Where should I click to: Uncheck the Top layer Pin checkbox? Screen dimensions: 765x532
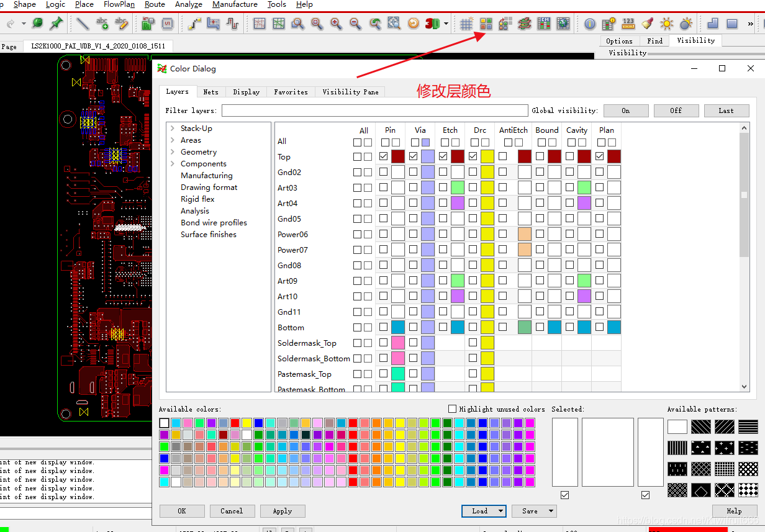click(x=384, y=156)
